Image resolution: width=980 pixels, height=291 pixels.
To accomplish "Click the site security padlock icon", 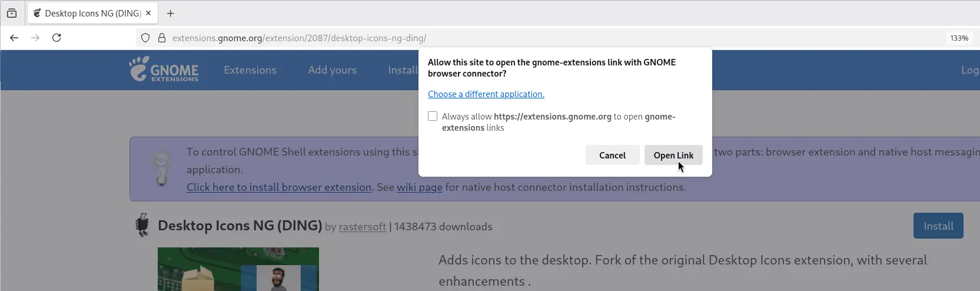I will (162, 38).
